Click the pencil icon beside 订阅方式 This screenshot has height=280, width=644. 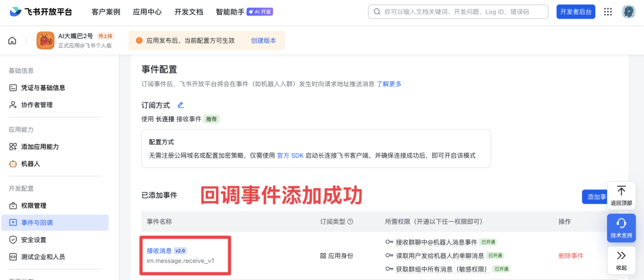tap(181, 105)
